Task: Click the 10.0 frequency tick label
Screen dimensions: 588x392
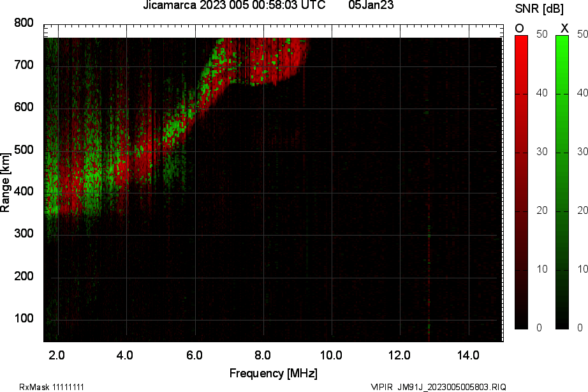Action: point(331,355)
